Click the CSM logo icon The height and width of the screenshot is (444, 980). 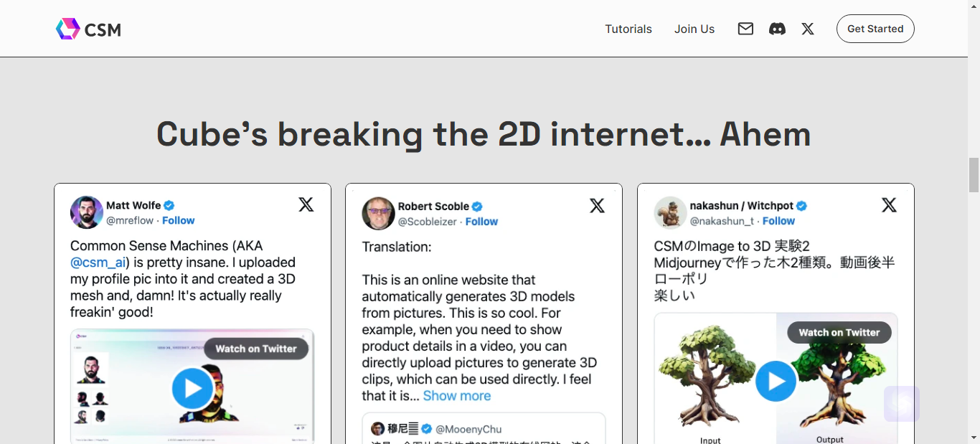click(67, 29)
